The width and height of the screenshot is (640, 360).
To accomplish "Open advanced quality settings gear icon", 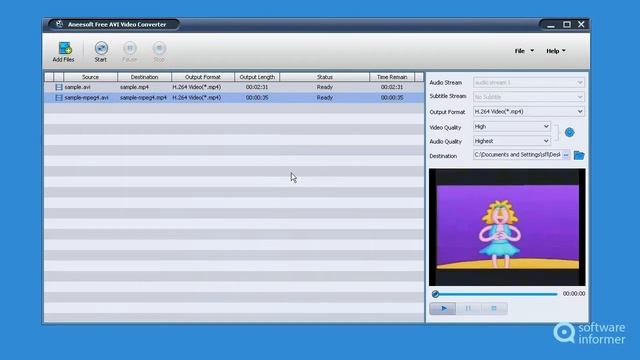I will 569,132.
